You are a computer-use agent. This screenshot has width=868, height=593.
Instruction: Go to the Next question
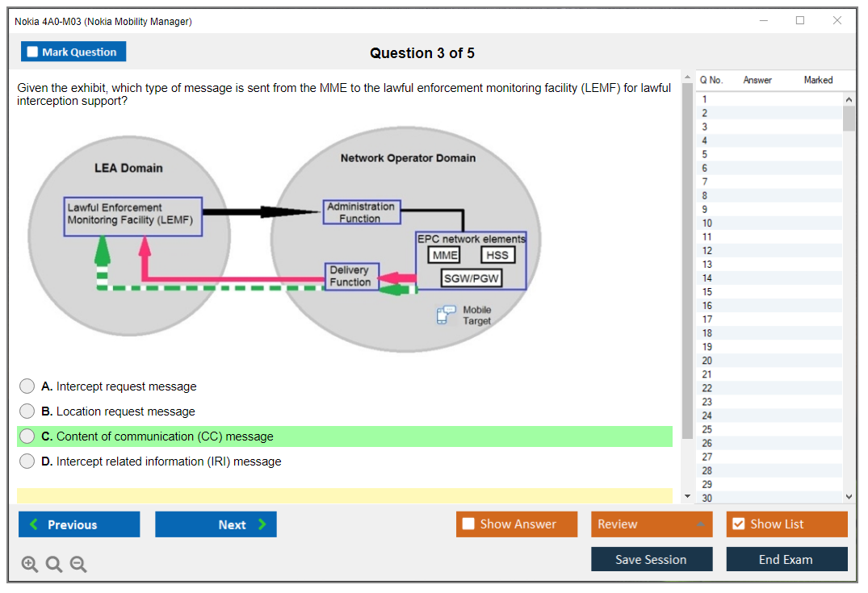pyautogui.click(x=216, y=524)
